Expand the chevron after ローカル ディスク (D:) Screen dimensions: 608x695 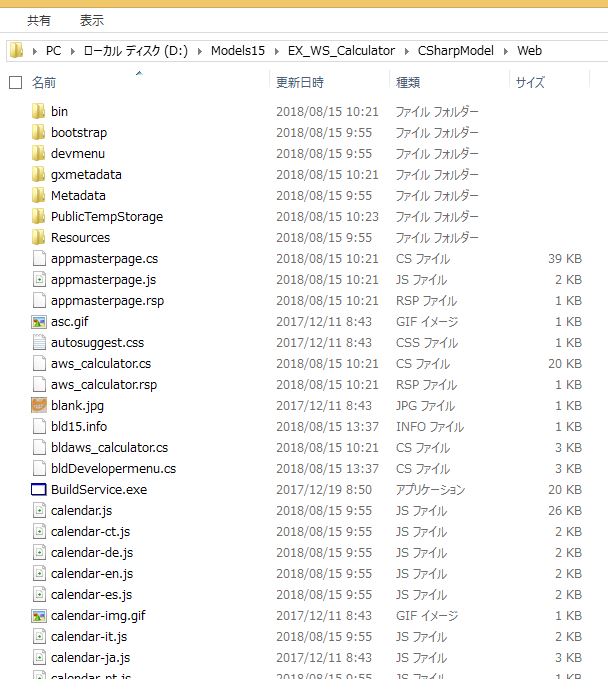coord(200,51)
